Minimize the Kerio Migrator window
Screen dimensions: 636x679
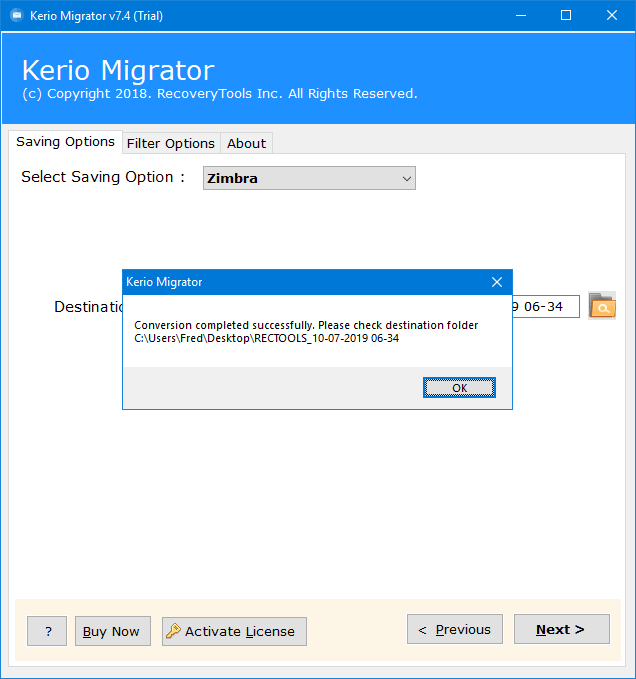click(521, 16)
